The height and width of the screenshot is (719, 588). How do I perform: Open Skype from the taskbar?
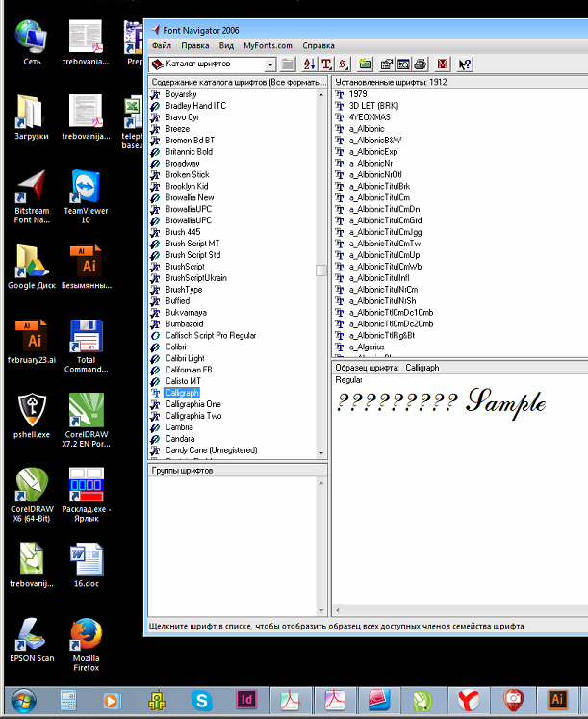point(202,700)
